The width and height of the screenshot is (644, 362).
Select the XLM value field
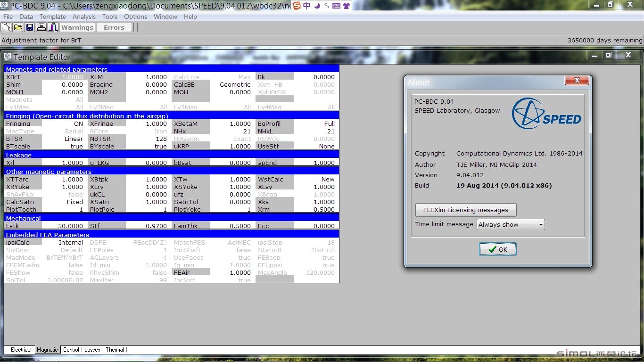pyautogui.click(x=147, y=77)
